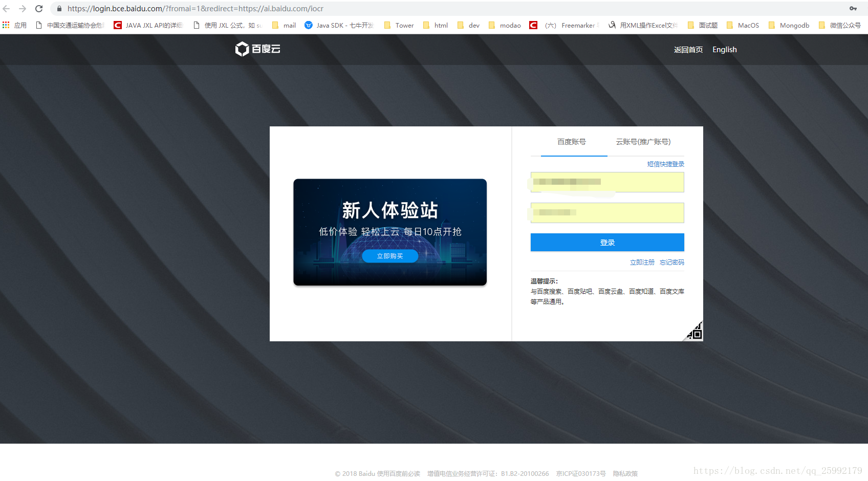The image size is (868, 481).
Task: Select the 百度账号 login tab
Action: 572,142
